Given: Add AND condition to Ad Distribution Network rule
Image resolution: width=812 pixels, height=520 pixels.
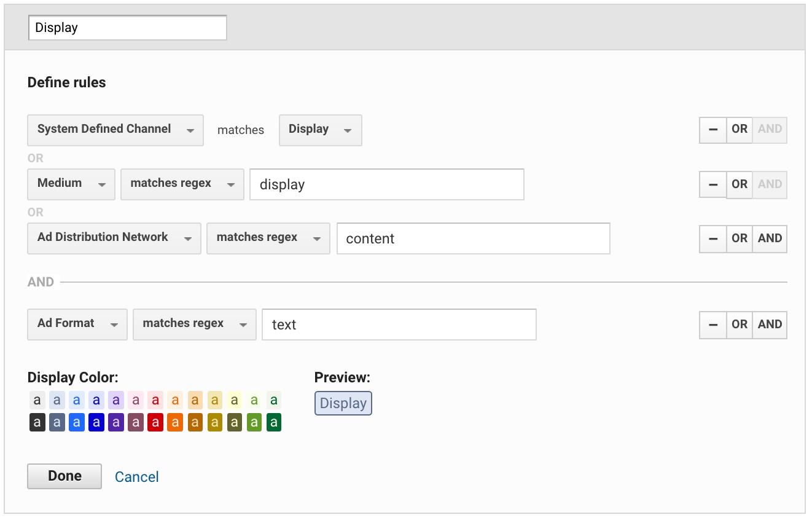Looking at the screenshot, I should tap(770, 238).
